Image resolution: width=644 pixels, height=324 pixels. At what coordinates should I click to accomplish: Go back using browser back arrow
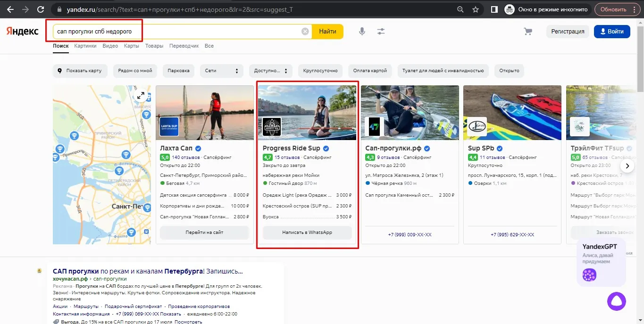tap(10, 9)
